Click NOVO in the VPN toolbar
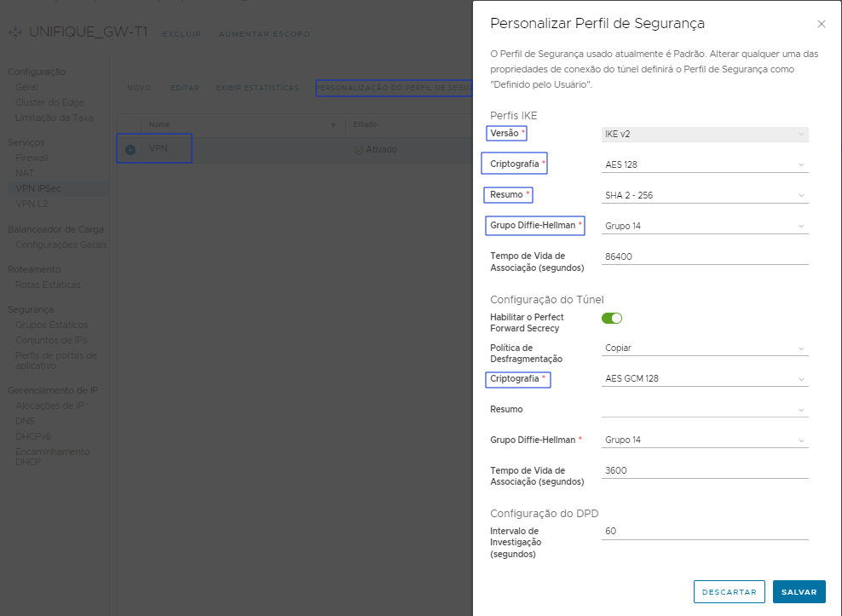The height and width of the screenshot is (616, 842). tap(139, 88)
